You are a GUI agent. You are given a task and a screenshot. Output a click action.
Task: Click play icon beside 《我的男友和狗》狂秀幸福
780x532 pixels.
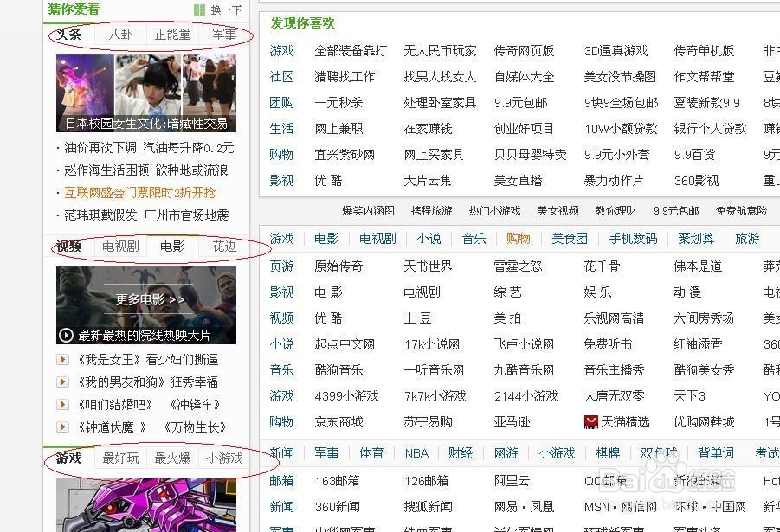pos(62,381)
